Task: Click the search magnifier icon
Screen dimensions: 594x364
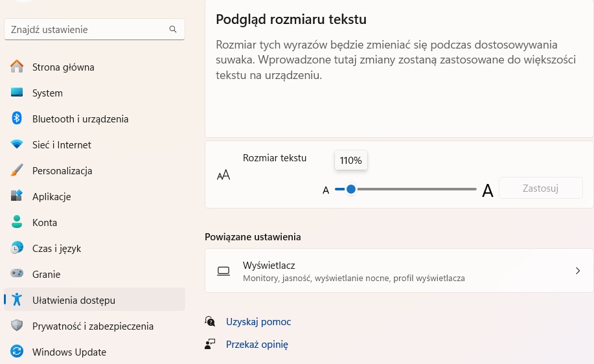Action: [173, 29]
